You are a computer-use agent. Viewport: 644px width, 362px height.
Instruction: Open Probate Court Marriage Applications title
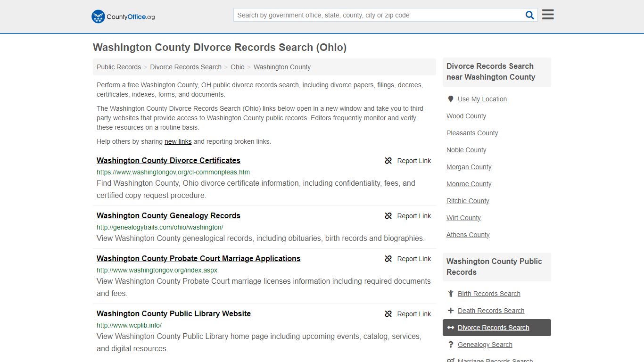(x=198, y=258)
